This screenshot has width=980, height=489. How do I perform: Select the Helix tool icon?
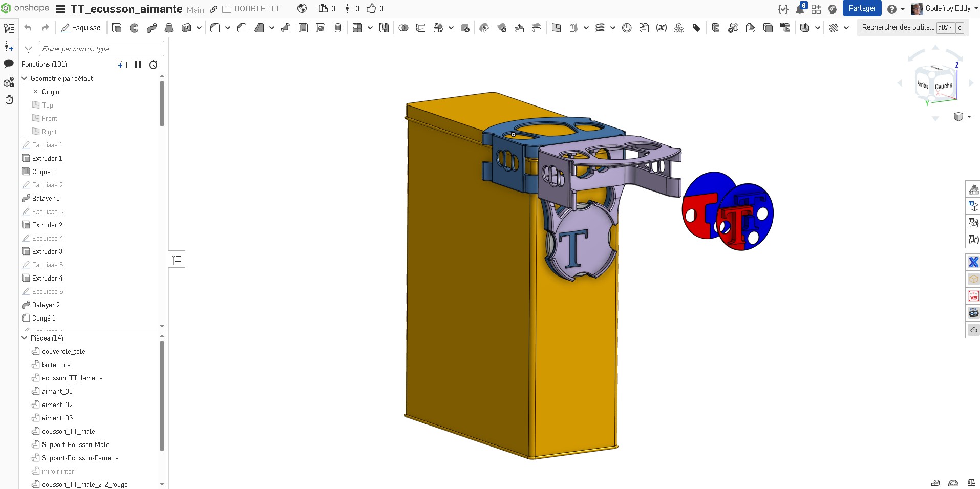pos(600,28)
